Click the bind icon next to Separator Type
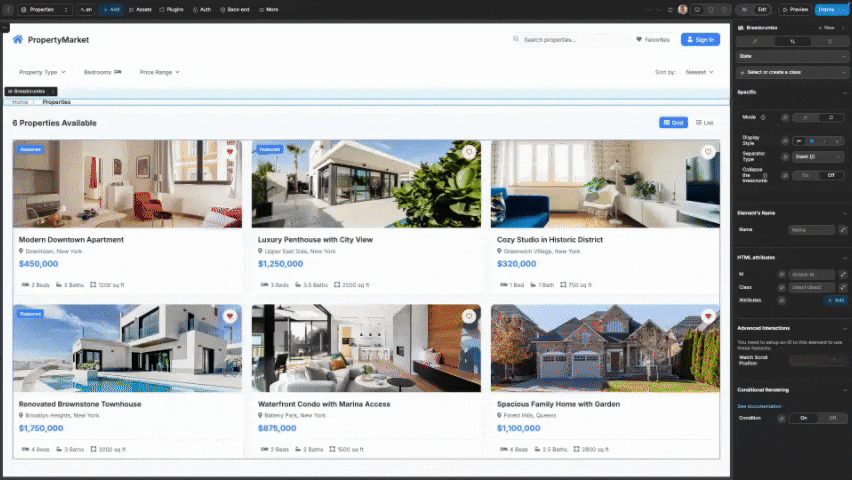 tap(784, 157)
